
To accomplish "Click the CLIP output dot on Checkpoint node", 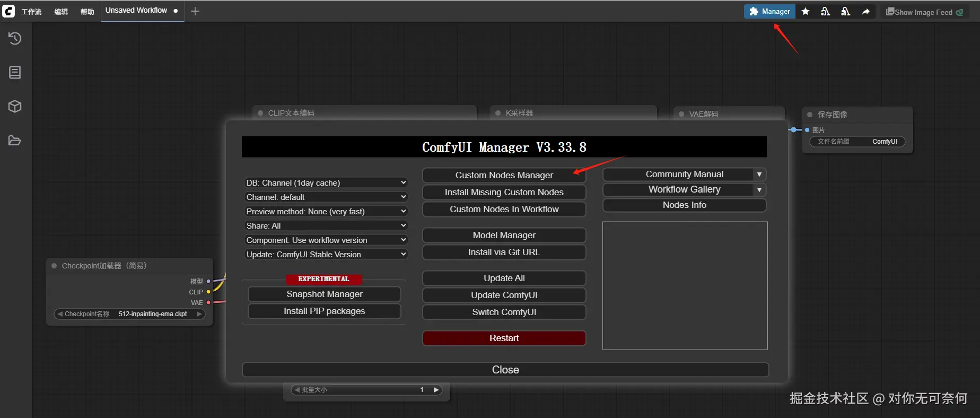I will click(x=208, y=292).
